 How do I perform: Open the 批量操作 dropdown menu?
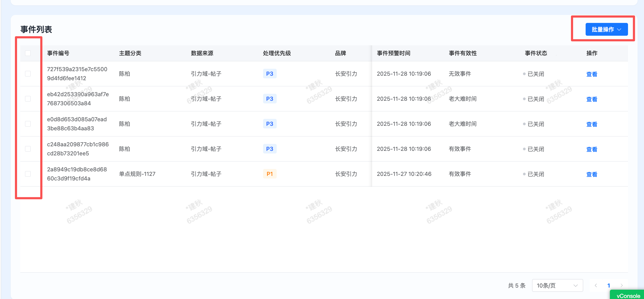tap(607, 29)
